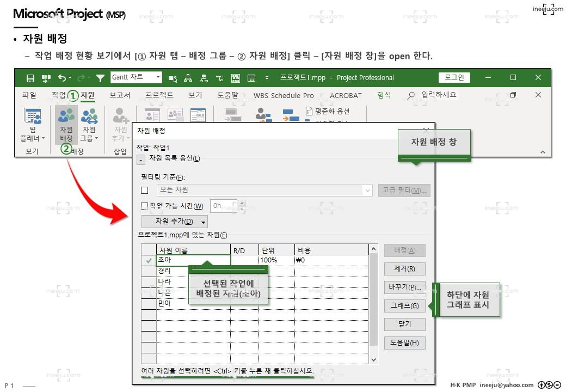Switch to the 프로젝트 tab

click(159, 95)
